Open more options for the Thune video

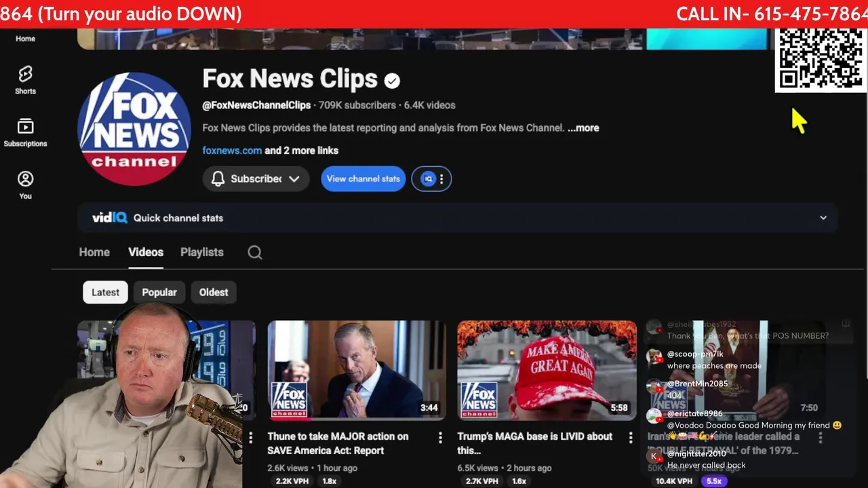click(440, 438)
